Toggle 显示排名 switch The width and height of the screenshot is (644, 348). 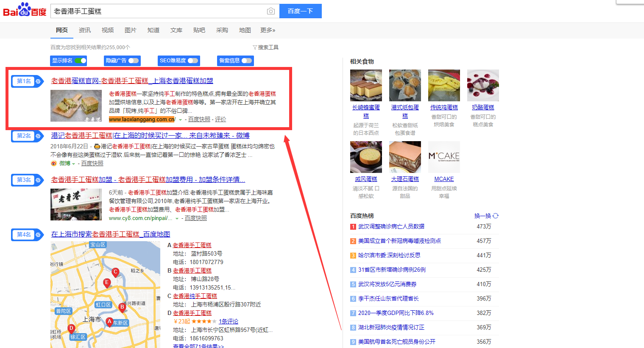(x=81, y=61)
